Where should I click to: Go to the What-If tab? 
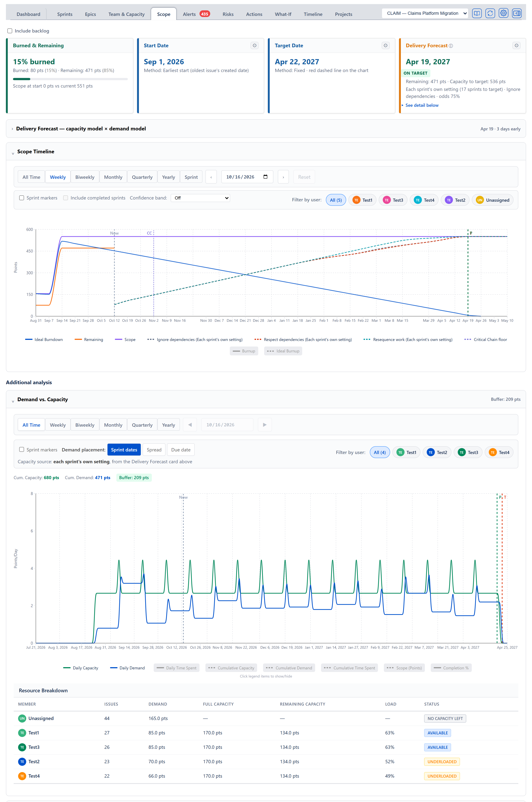(x=283, y=14)
